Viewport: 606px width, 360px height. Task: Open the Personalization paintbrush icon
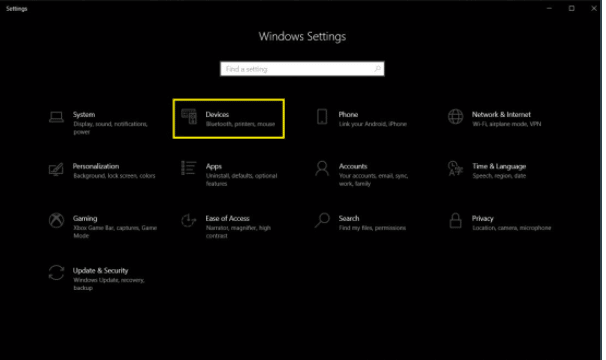(56, 169)
